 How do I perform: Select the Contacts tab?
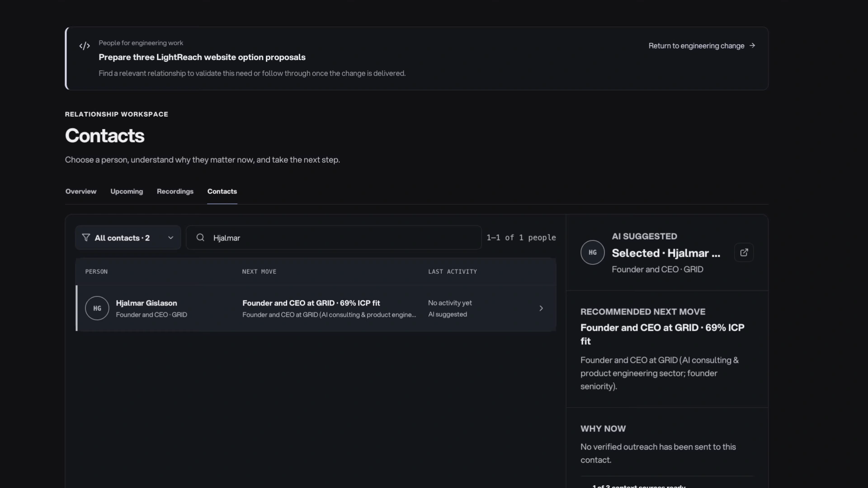click(222, 191)
